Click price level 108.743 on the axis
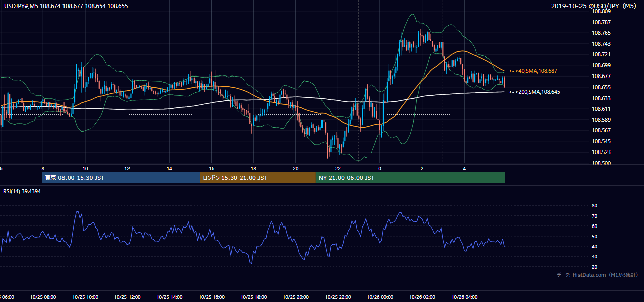The width and height of the screenshot is (644, 302). 601,44
